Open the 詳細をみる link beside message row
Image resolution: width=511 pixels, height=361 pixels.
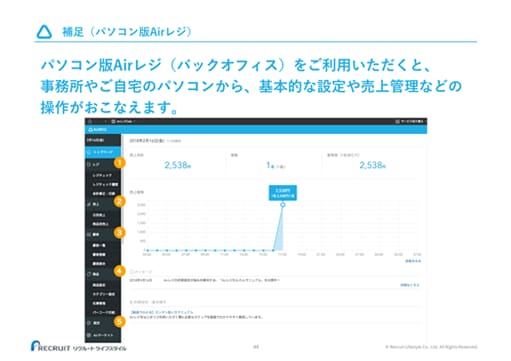[x=410, y=285]
